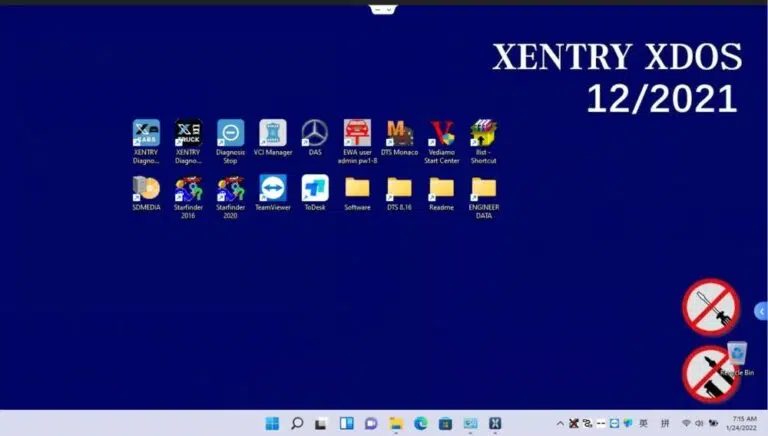The height and width of the screenshot is (436, 768).
Task: Launch DTS Monaco application
Action: [x=400, y=133]
